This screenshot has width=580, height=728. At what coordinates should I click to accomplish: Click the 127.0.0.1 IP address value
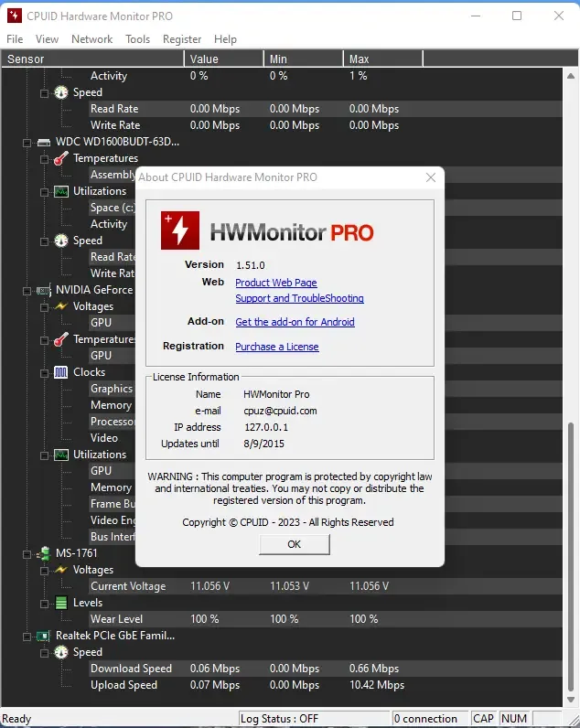266,427
